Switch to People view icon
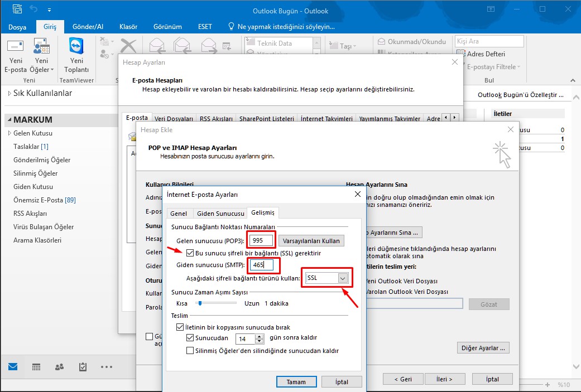This screenshot has height=392, width=581. pos(59,367)
